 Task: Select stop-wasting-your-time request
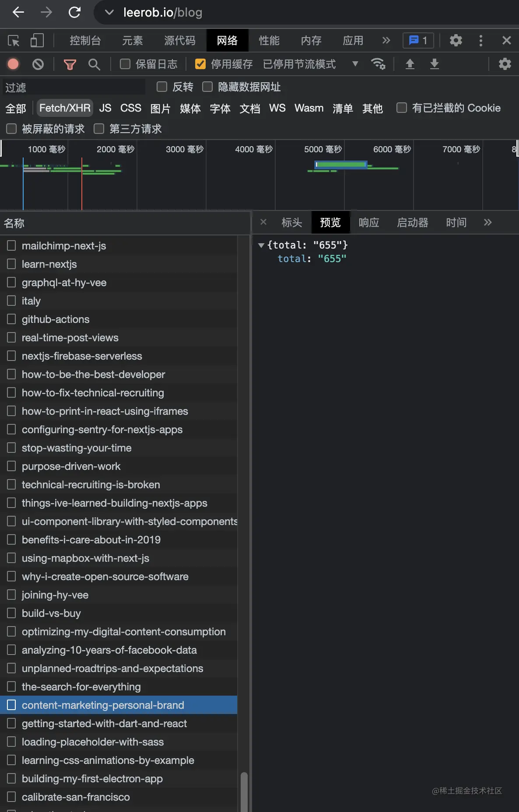point(119,448)
